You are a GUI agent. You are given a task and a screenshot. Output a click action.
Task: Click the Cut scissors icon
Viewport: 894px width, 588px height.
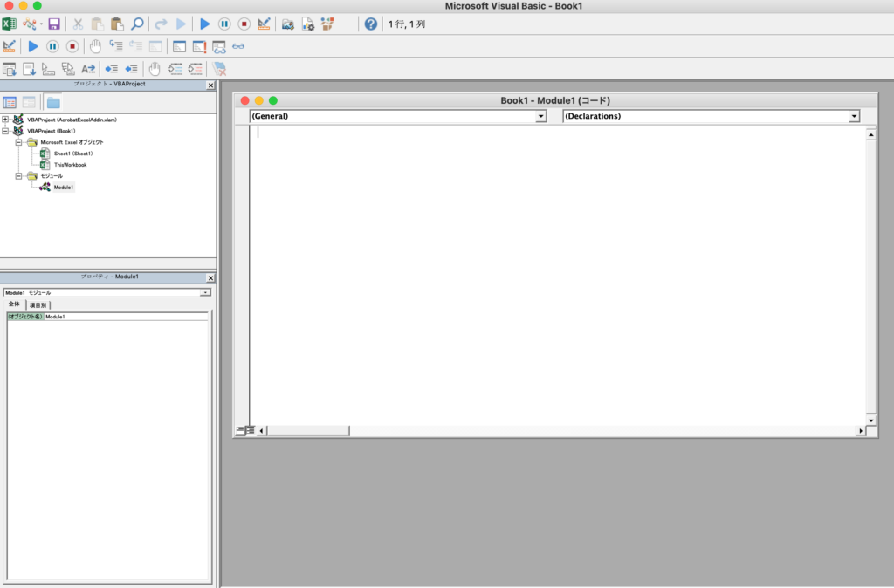coord(78,24)
